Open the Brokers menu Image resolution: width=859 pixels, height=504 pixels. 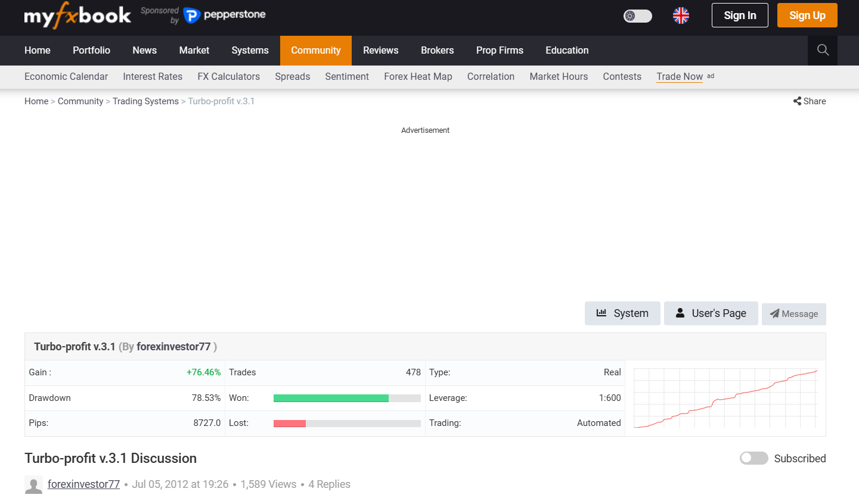(x=437, y=51)
